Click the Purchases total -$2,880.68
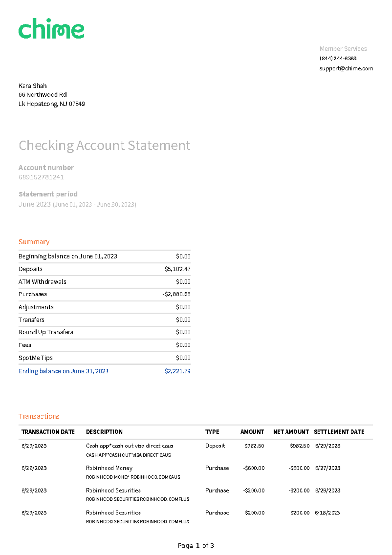The width and height of the screenshot is (392, 555). (x=176, y=294)
